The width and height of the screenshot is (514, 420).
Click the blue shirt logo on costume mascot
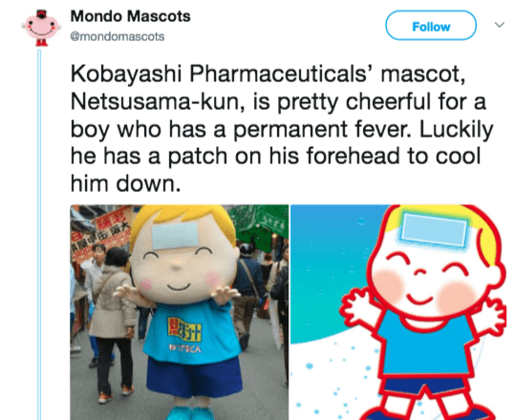point(184,327)
